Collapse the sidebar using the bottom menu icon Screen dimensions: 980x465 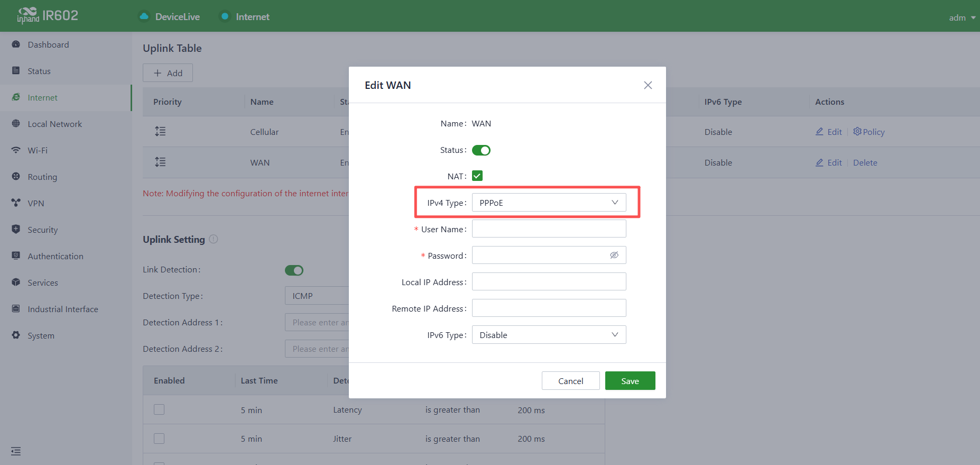click(x=16, y=451)
